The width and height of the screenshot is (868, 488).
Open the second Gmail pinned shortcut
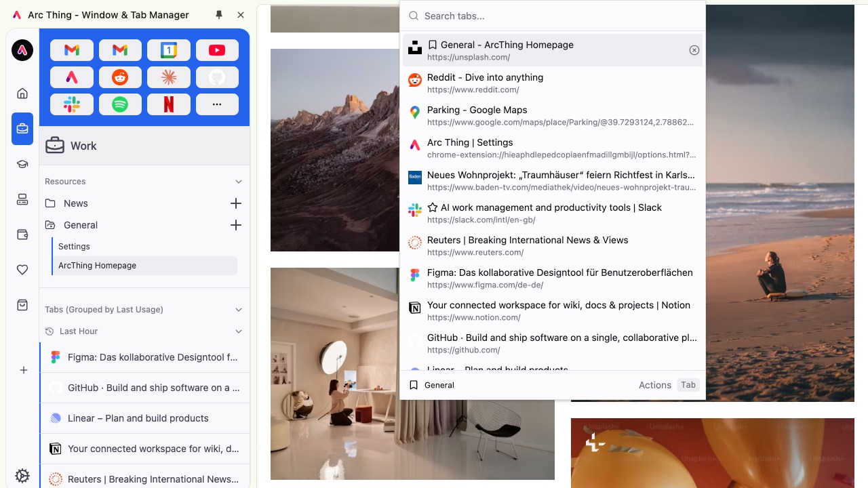pos(120,50)
